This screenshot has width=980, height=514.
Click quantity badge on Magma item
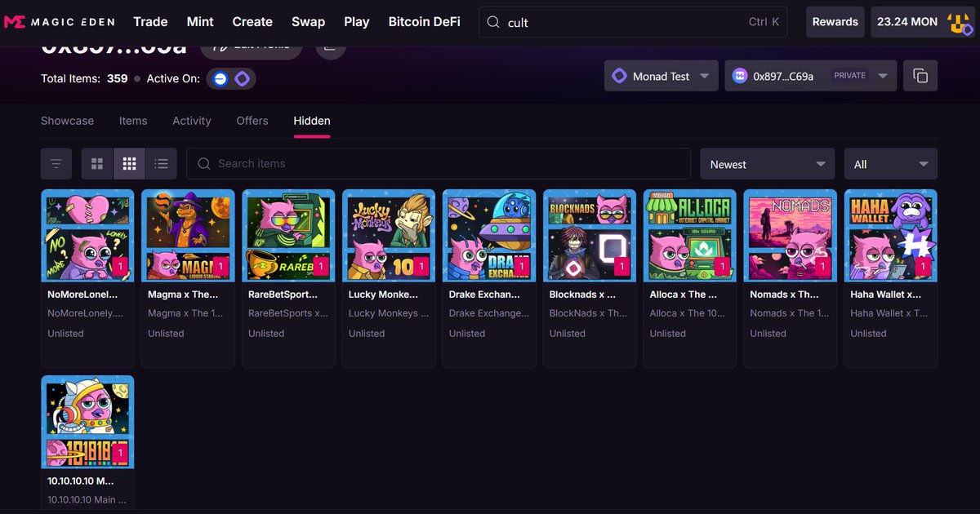tap(220, 266)
